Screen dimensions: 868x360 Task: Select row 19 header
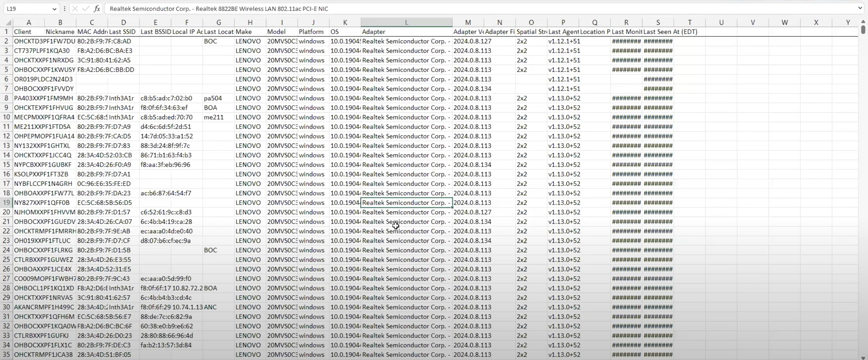[x=6, y=203]
